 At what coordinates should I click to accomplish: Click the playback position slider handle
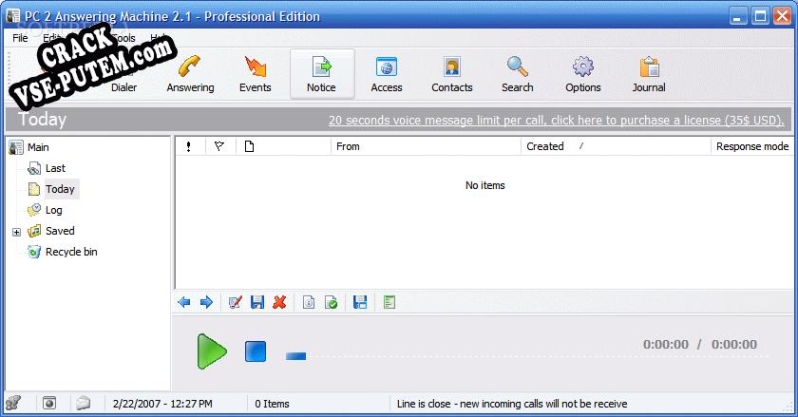pyautogui.click(x=296, y=356)
